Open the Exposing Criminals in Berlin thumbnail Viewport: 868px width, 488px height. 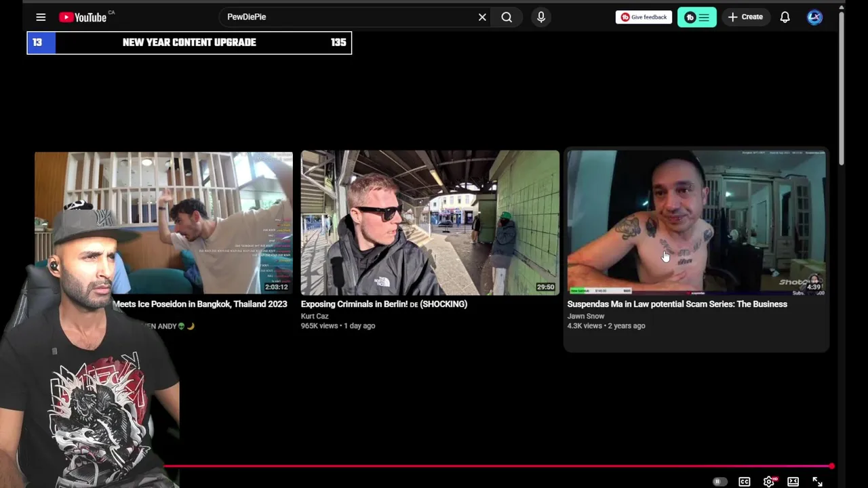pos(430,222)
